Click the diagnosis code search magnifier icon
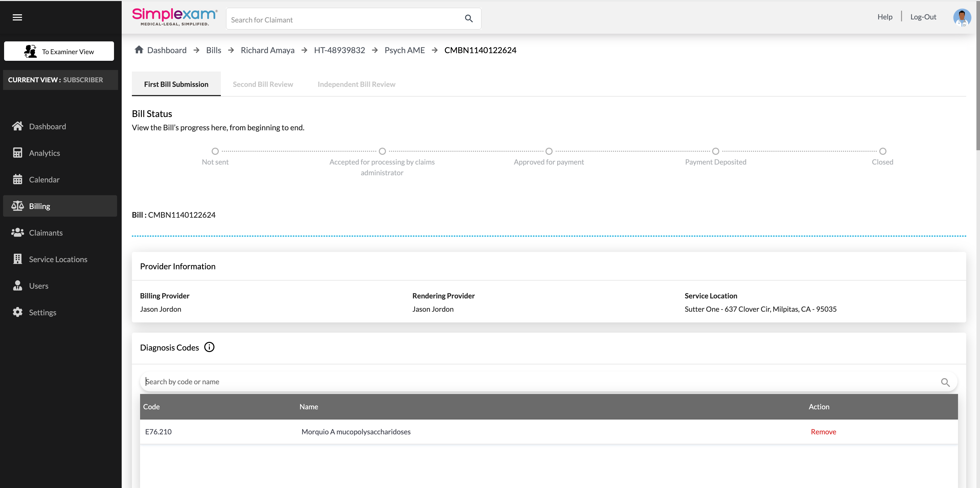 945,382
